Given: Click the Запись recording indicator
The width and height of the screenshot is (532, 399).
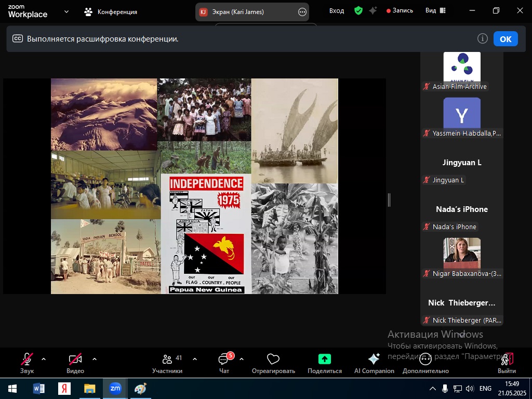Looking at the screenshot, I should 400,10.
